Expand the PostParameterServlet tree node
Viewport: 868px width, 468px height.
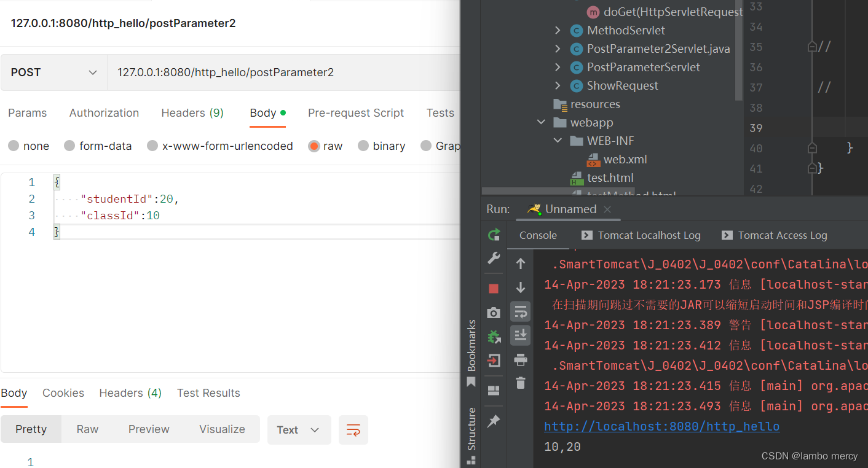558,68
